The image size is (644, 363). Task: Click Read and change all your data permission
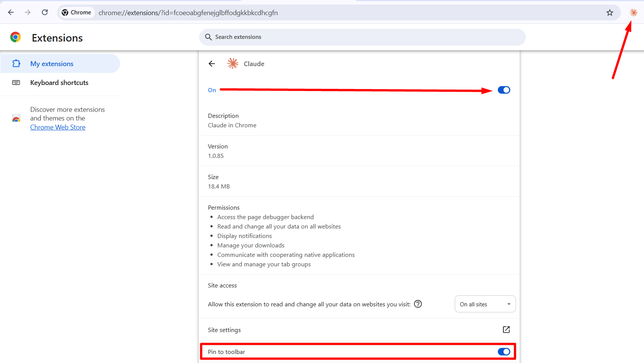click(x=279, y=226)
